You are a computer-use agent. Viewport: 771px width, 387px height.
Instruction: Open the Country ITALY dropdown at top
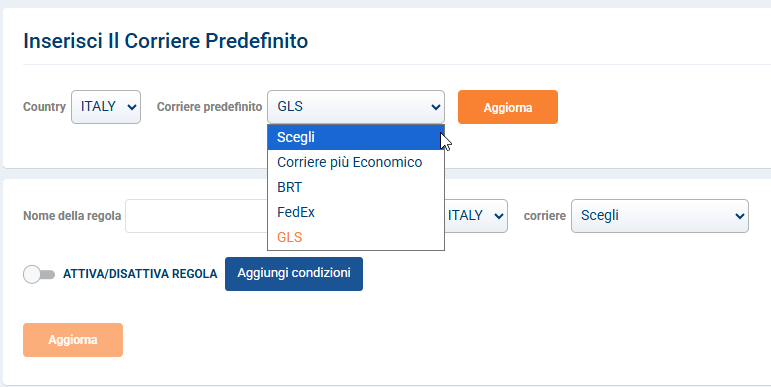[x=106, y=107]
